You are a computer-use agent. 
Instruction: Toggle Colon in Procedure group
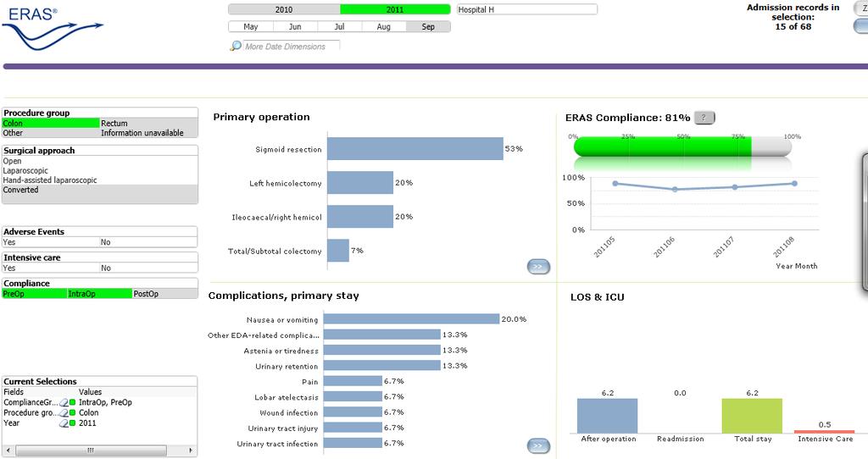coord(51,124)
